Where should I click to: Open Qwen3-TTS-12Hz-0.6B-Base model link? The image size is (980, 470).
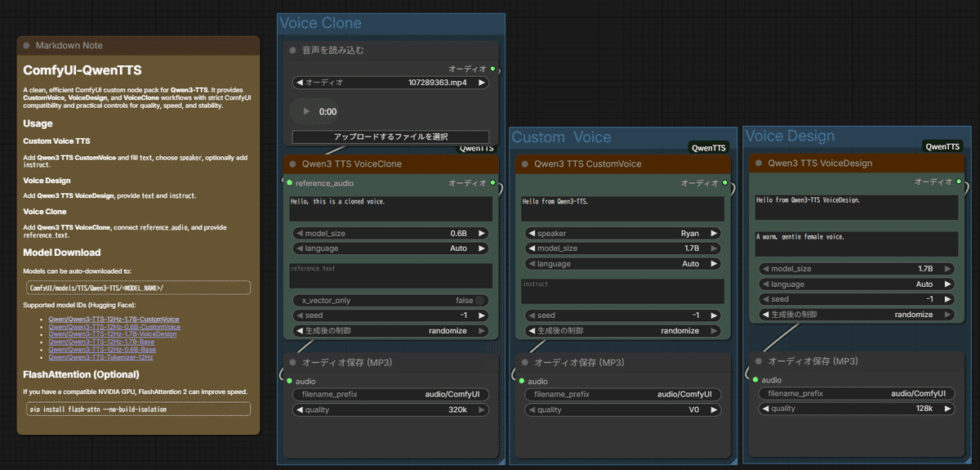(102, 349)
